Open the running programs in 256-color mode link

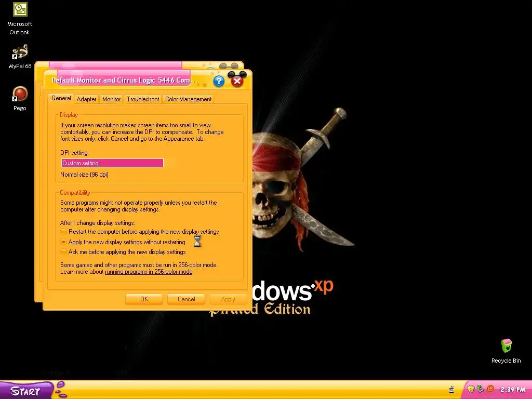tap(149, 272)
